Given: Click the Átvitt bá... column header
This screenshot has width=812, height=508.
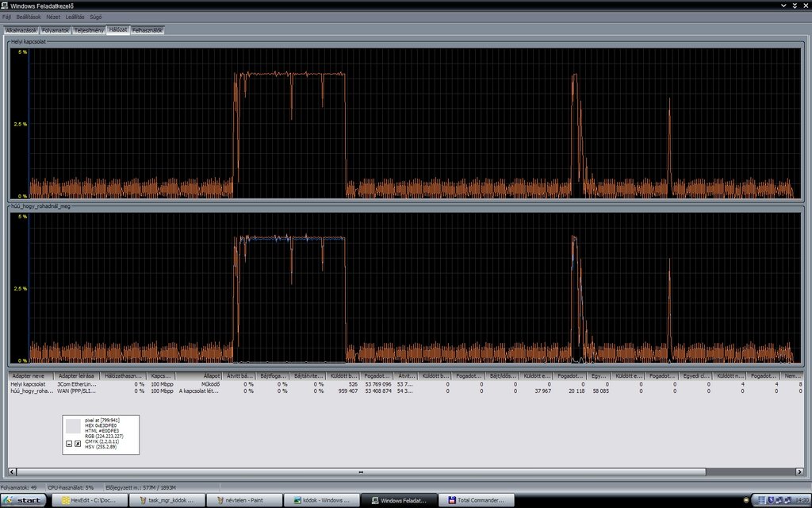Looking at the screenshot, I should point(239,375).
